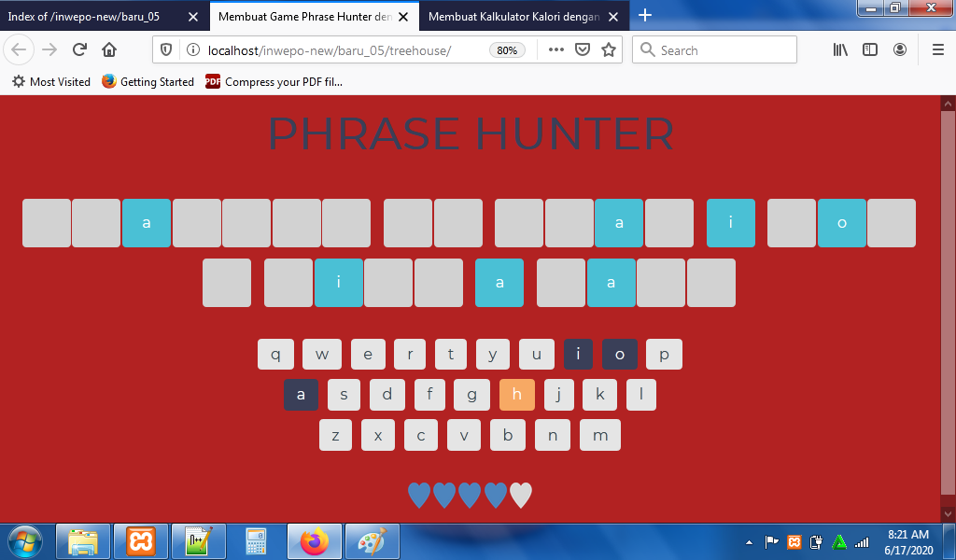
Task: Guess the letter b
Action: point(507,435)
